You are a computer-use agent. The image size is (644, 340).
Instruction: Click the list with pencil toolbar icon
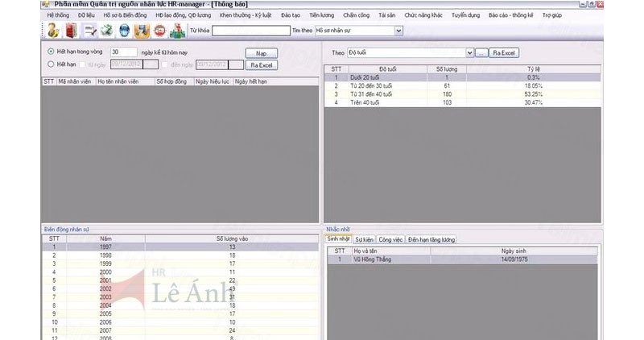[x=89, y=31]
